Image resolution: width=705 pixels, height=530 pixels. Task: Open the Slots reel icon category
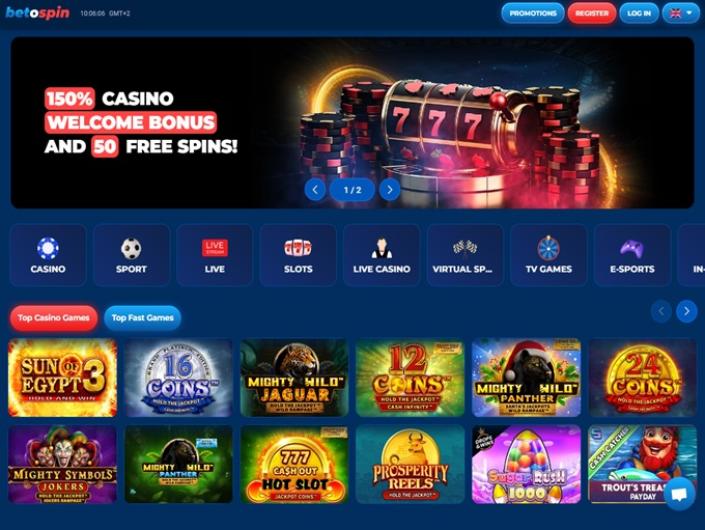coord(298,248)
